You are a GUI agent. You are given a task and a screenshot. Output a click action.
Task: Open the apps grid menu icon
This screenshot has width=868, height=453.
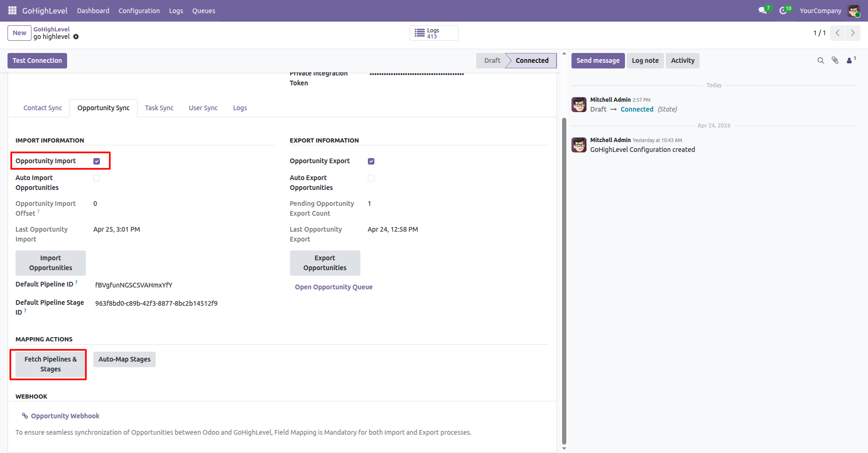pyautogui.click(x=12, y=10)
